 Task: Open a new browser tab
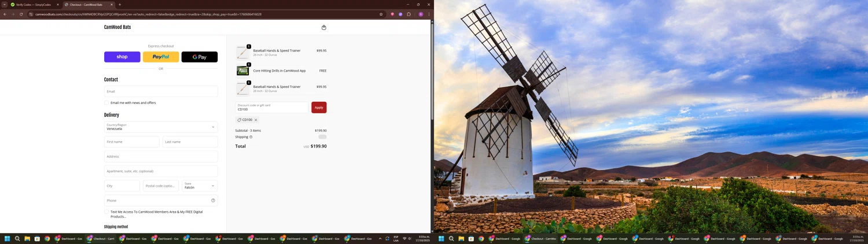(x=120, y=5)
